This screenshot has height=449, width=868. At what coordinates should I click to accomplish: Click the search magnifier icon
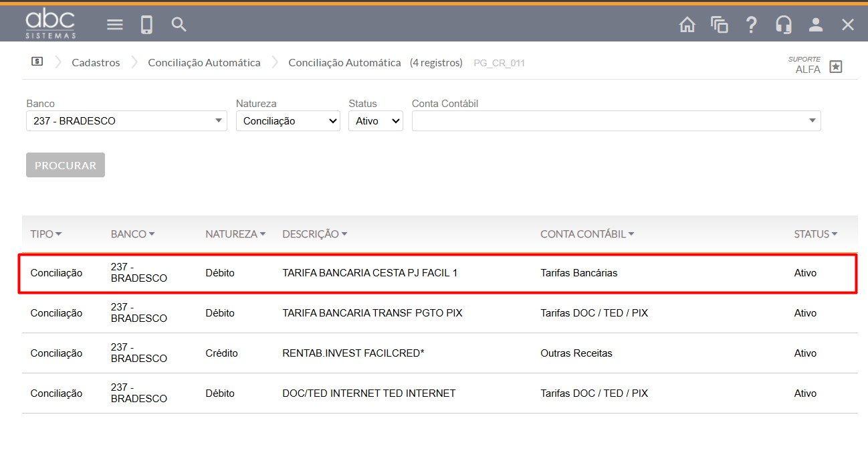[179, 25]
